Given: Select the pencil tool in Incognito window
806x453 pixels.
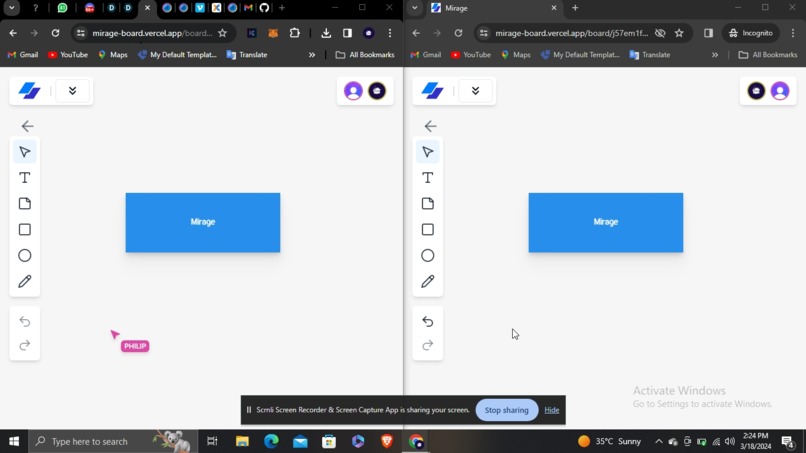Looking at the screenshot, I should (428, 281).
